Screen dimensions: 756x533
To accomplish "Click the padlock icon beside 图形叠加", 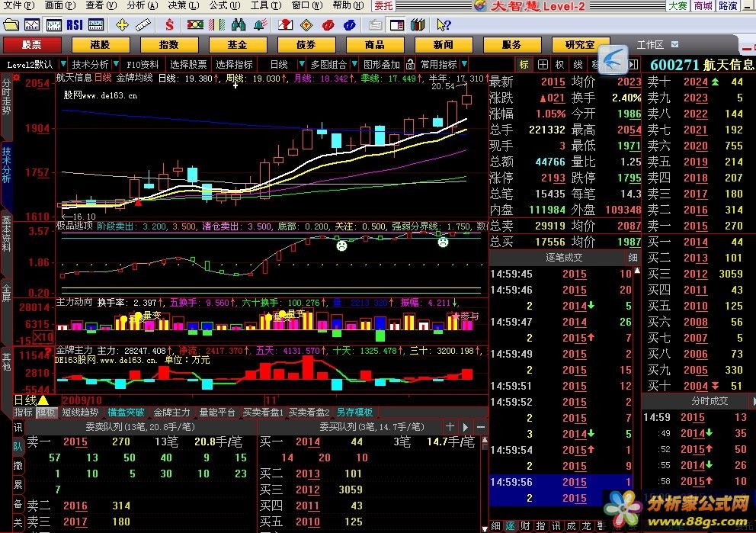I will click(410, 64).
